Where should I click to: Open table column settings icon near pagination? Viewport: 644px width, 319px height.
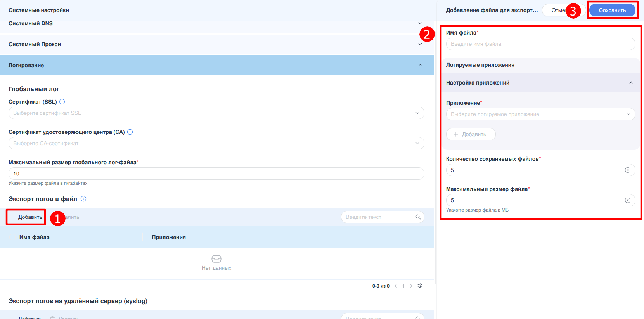(420, 286)
